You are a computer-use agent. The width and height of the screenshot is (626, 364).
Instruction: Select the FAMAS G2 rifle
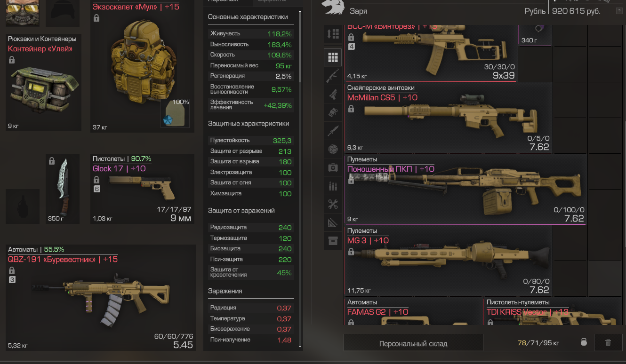413,311
